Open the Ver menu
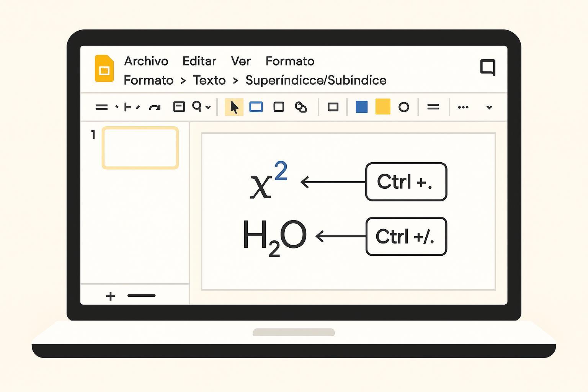The image size is (588, 392). coord(241,61)
